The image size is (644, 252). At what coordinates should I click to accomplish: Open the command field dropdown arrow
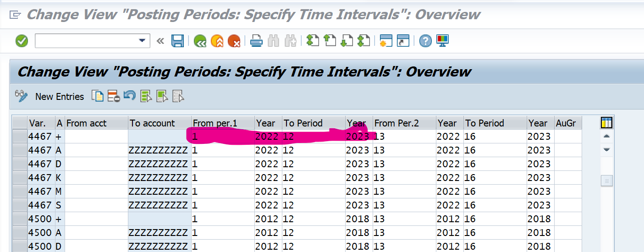click(x=142, y=41)
